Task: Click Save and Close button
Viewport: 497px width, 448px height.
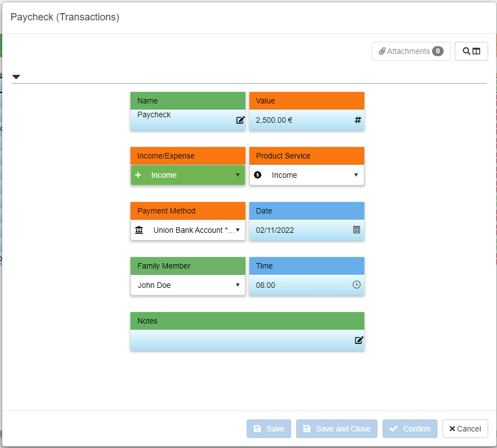Action: [336, 429]
